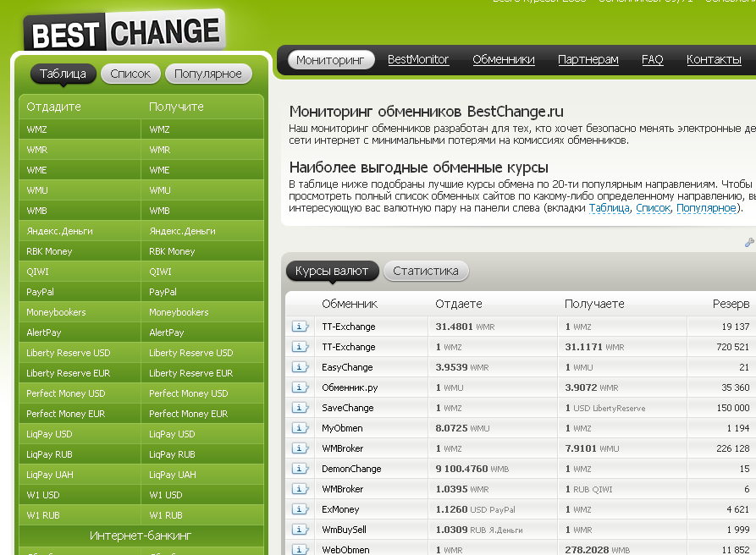The width and height of the screenshot is (756, 555).
Task: Open the WmBuySell exchanger link
Action: pos(344,530)
